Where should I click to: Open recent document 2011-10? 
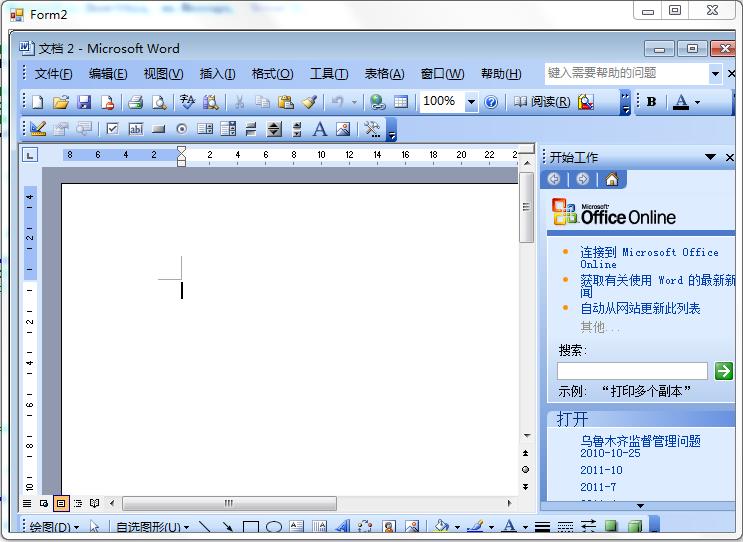coord(601,470)
